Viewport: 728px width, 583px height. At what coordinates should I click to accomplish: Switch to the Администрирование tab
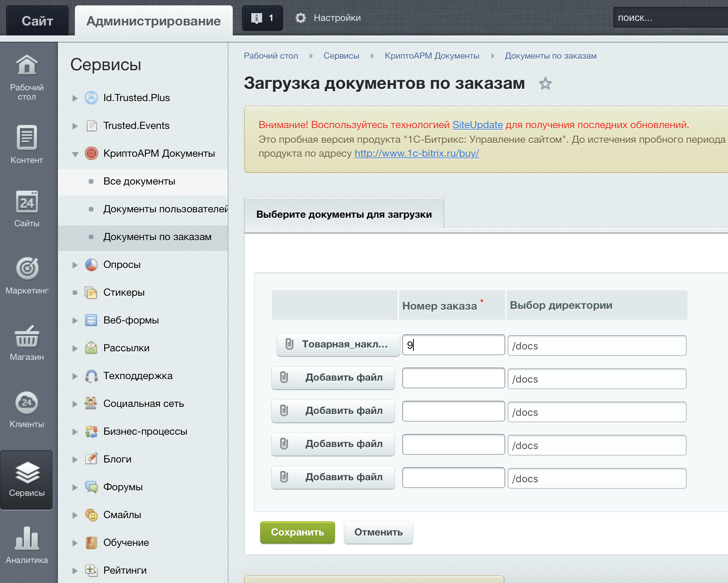click(x=153, y=20)
